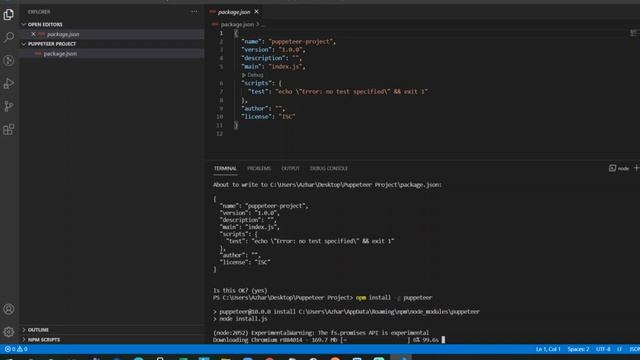Switch to the Output panel tab
640x360 pixels.
pyautogui.click(x=290, y=168)
